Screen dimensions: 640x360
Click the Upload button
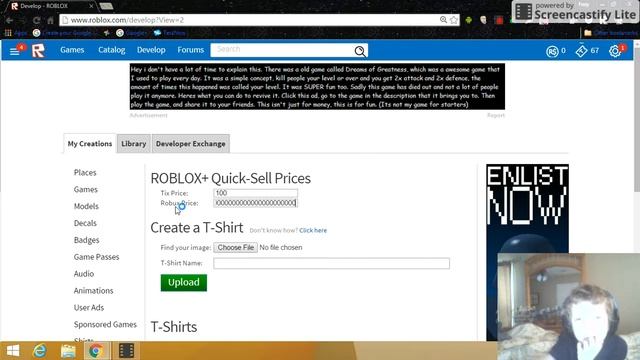(184, 282)
